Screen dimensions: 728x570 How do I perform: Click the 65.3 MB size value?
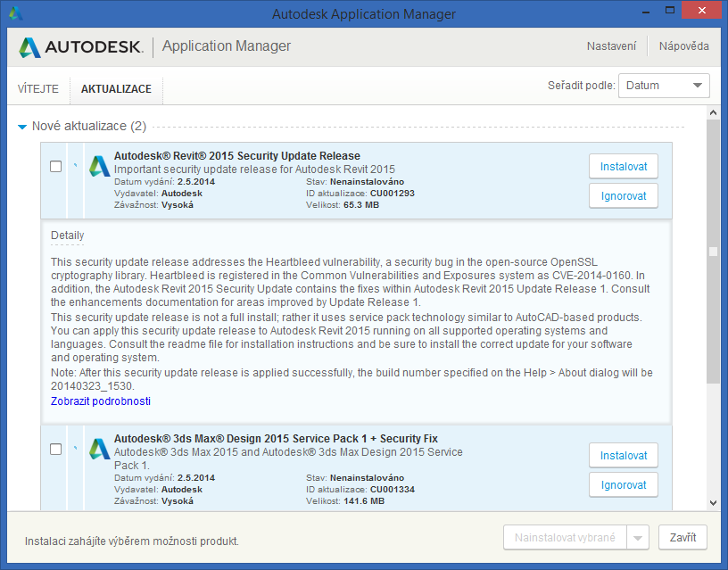click(x=361, y=204)
